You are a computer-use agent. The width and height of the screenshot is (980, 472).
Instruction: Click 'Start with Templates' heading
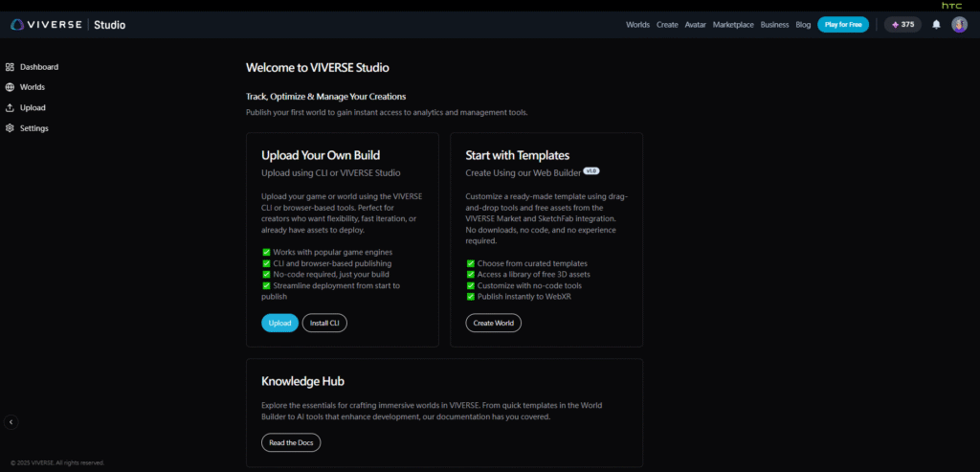pos(518,155)
